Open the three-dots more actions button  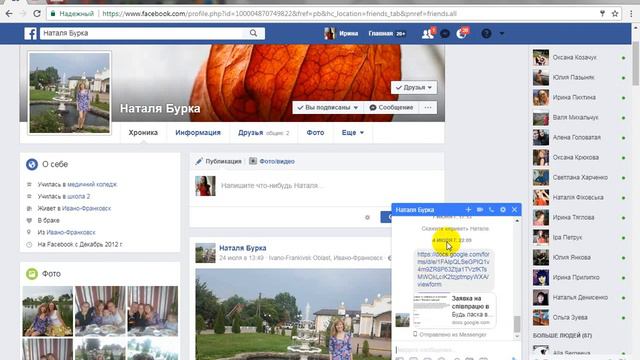point(428,107)
